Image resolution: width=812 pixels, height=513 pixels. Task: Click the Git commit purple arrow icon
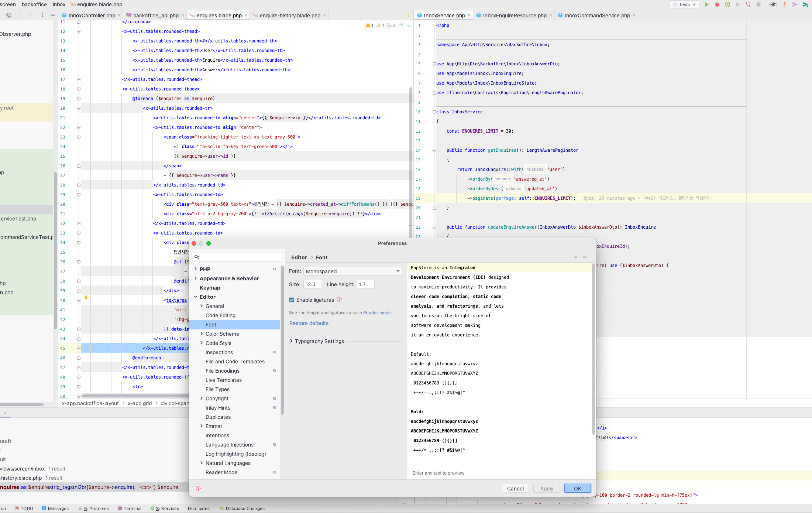795,4
